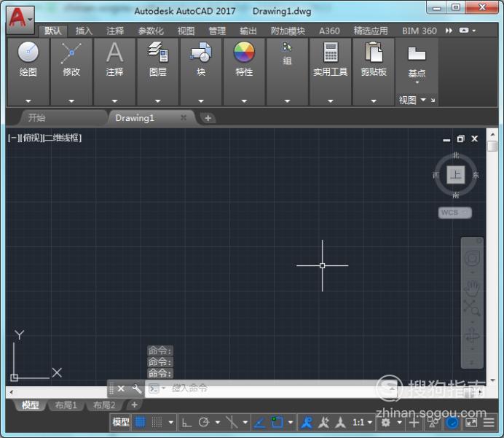Image resolution: width=504 pixels, height=438 pixels.
Task: Add a new drawing tab with plus
Action: click(208, 118)
